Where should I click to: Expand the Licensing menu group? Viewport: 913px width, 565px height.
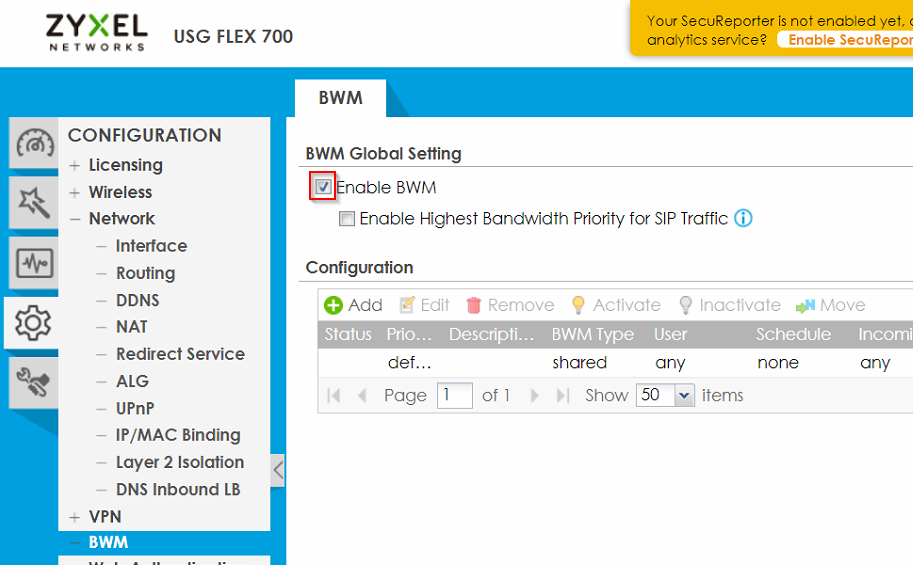[x=75, y=166]
